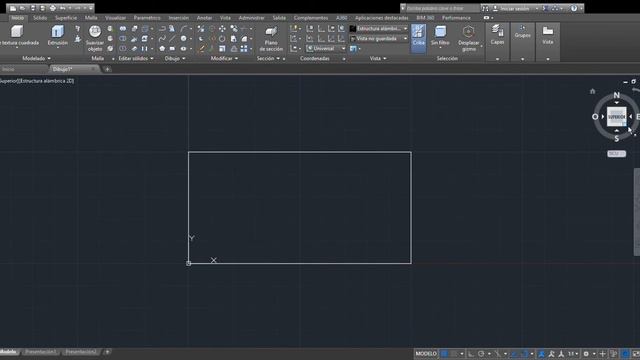Click the viewport label Estructura alámbrica 2D

tap(47, 81)
